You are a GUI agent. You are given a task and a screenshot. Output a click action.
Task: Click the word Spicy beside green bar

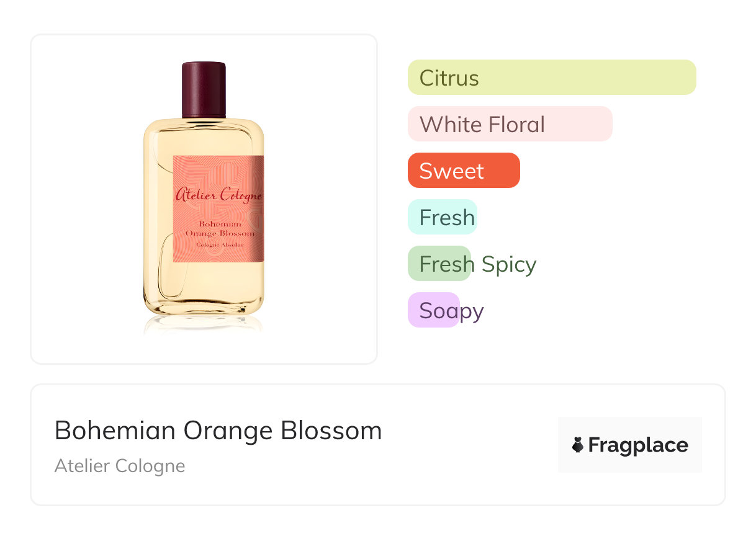click(x=509, y=264)
